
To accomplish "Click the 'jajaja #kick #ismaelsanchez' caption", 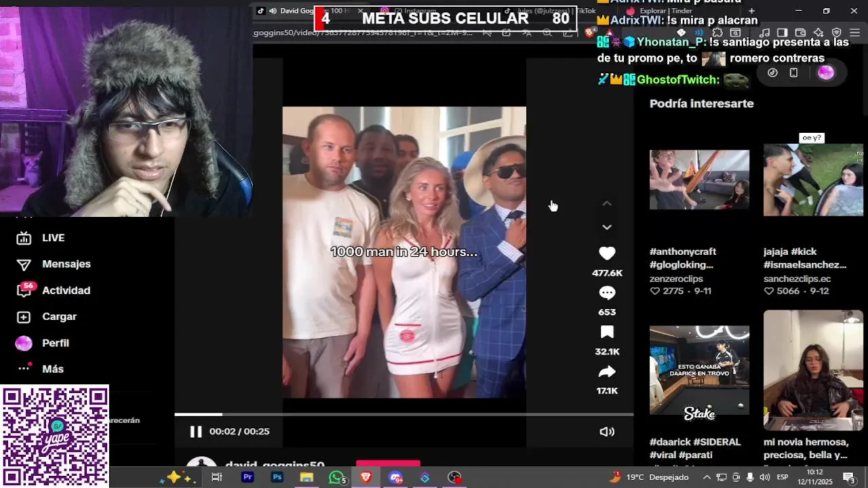I will [x=805, y=258].
